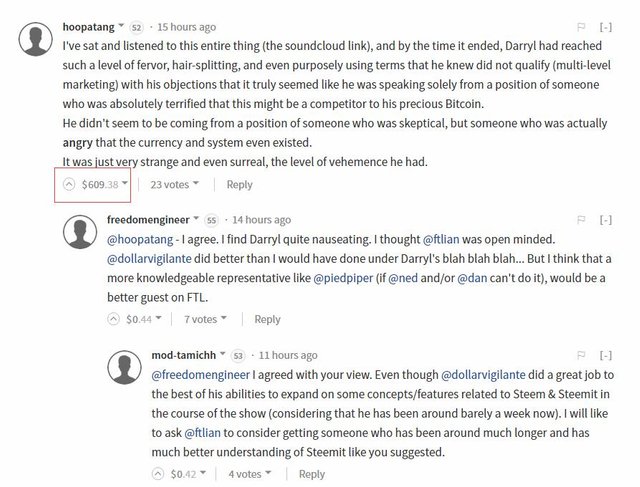Upvote hoopatang's comment
The image size is (640, 487).
(69, 184)
